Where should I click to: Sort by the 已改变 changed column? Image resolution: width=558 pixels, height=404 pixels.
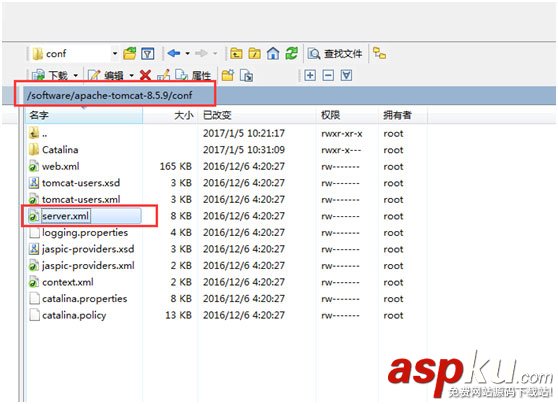257,115
